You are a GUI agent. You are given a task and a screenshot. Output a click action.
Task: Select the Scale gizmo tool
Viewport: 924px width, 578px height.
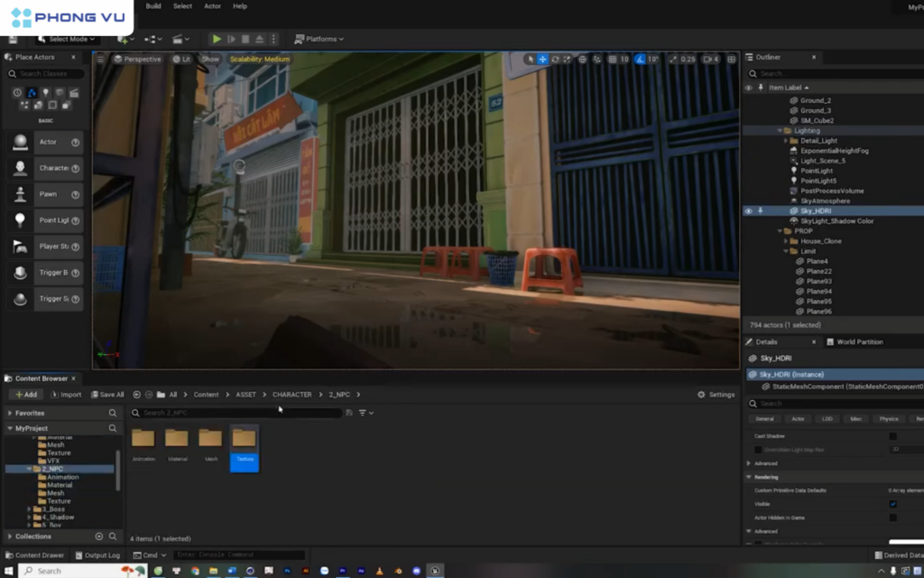coord(567,59)
